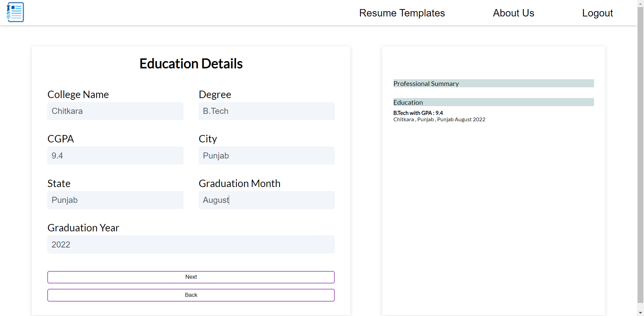Click the Graduation Month field showing August
This screenshot has width=644, height=316.
coord(266,200)
